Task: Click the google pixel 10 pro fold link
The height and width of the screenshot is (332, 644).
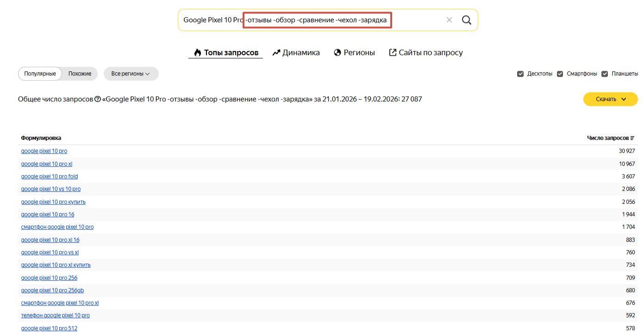Action: (x=50, y=176)
